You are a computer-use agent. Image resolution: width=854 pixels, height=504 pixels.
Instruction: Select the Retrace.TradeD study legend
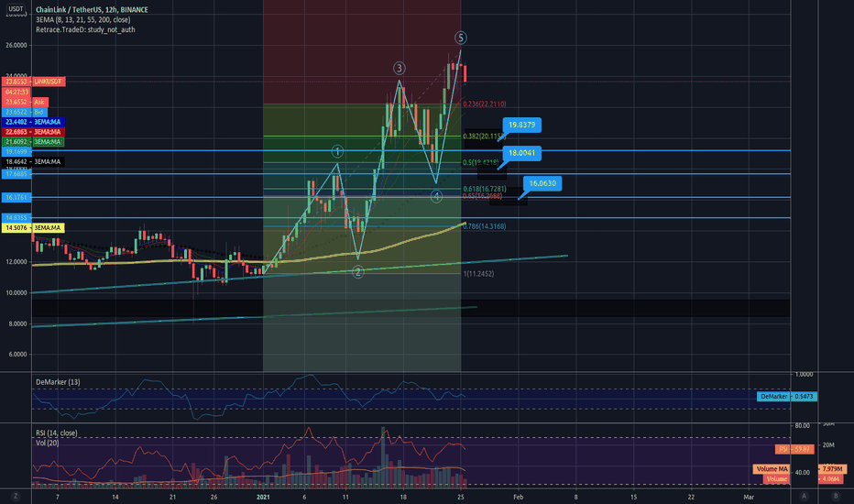click(x=85, y=29)
